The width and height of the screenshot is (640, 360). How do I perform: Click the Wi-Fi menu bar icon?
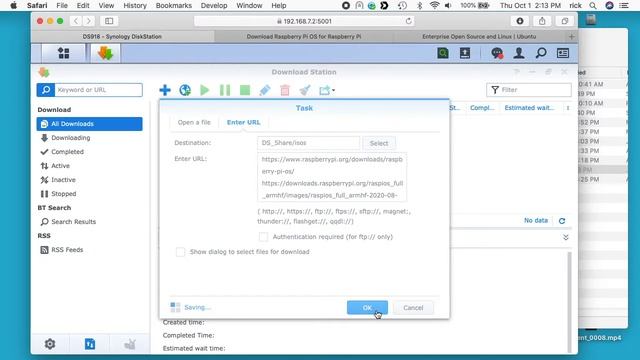coord(434,6)
